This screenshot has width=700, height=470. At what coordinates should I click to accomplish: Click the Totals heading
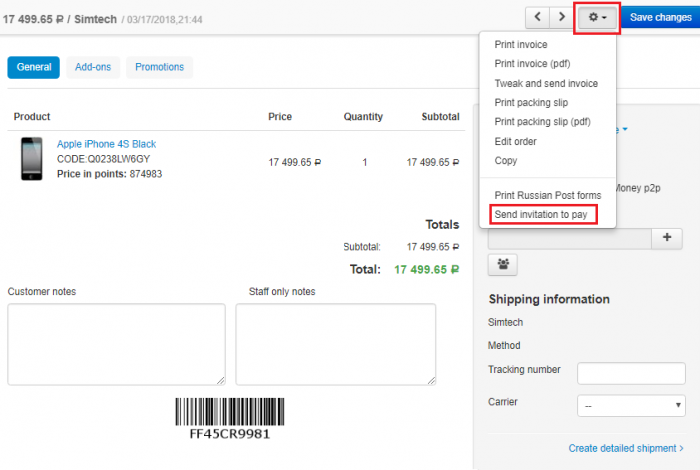442,225
